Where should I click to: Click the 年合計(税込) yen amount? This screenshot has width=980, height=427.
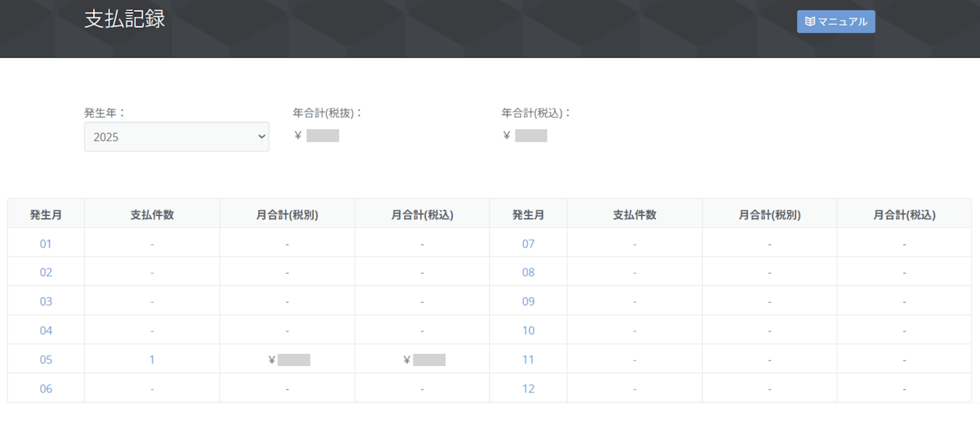[525, 136]
